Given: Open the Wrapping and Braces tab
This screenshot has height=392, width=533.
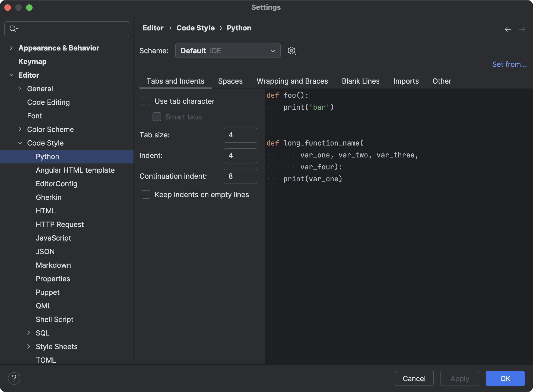Looking at the screenshot, I should pyautogui.click(x=292, y=81).
